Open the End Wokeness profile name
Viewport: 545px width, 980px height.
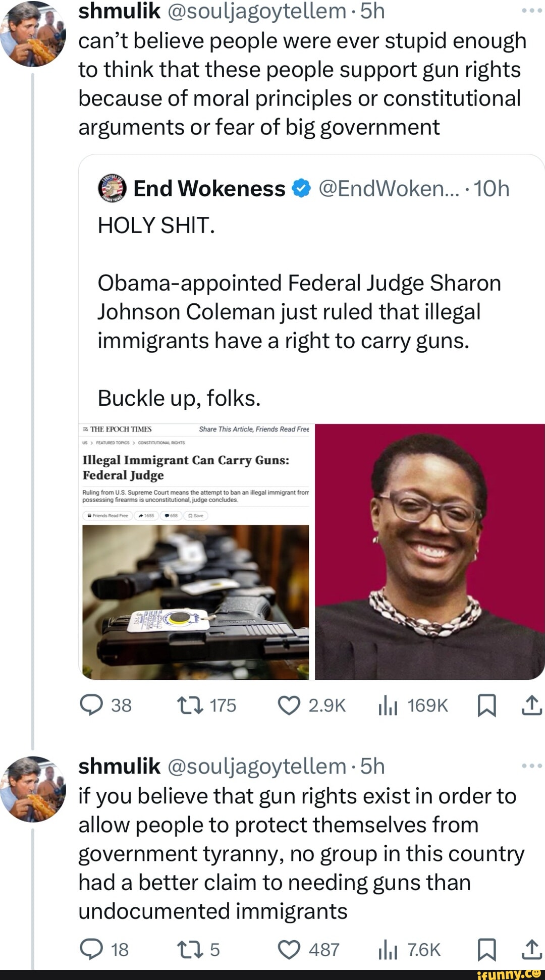[x=209, y=189]
